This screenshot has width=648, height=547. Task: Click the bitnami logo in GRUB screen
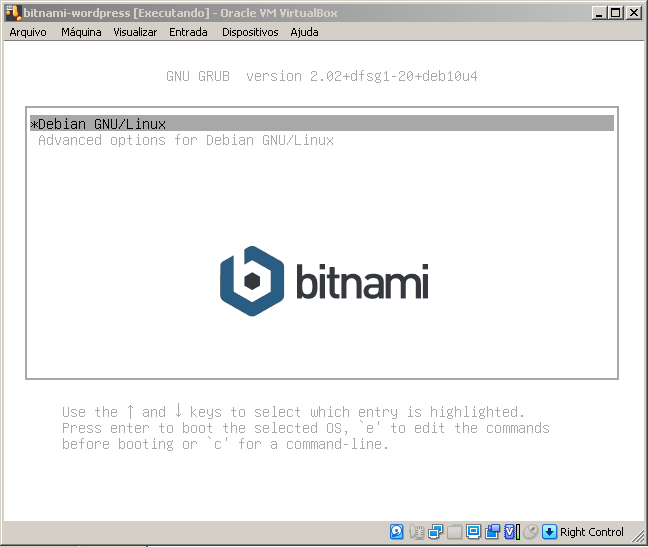[x=324, y=281]
